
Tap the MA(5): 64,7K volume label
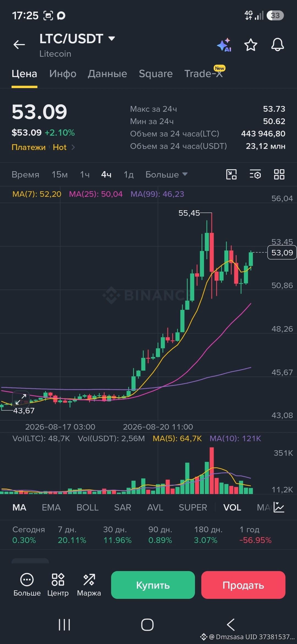[x=177, y=438]
